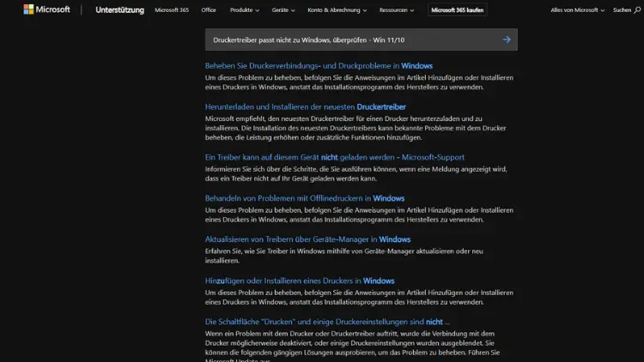Submit search with the arrow icon
The height and width of the screenshot is (362, 644).
(x=507, y=39)
